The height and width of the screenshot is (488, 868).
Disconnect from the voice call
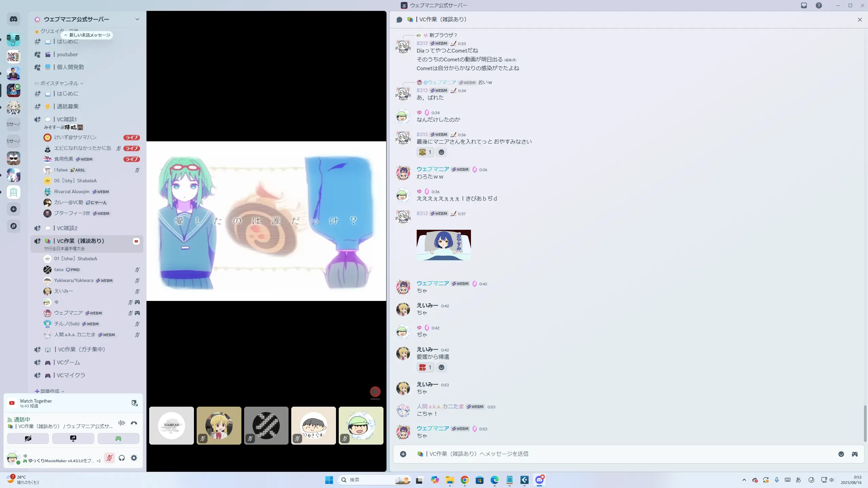[x=134, y=423]
